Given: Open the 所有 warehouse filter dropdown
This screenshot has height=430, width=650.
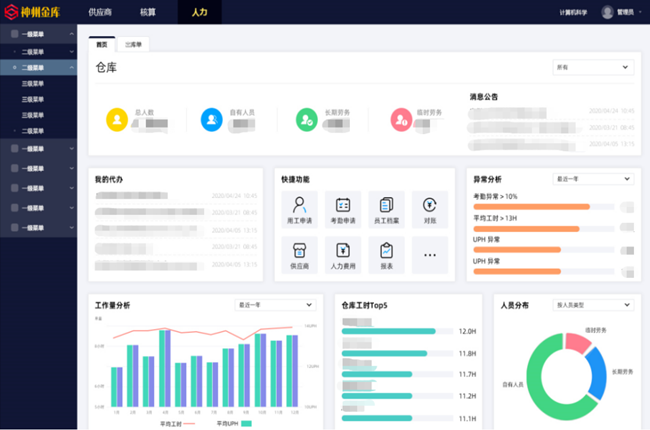Looking at the screenshot, I should point(593,67).
